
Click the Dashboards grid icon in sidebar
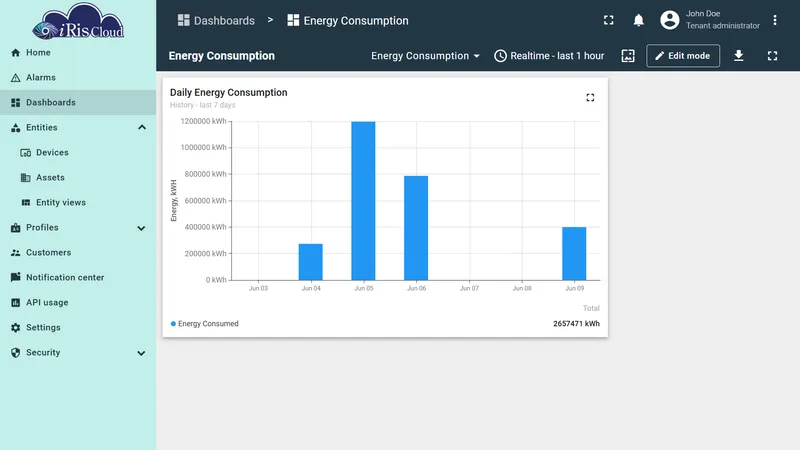[x=16, y=103]
